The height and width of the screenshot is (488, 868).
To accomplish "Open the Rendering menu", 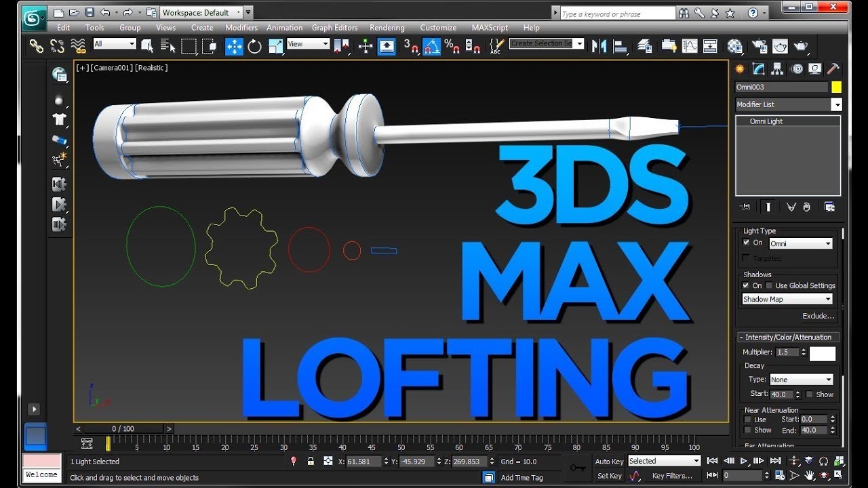I will [387, 28].
